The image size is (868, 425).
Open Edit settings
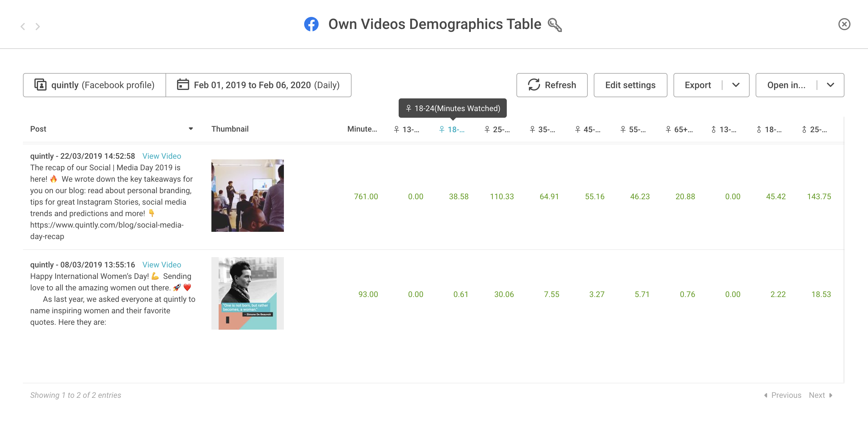tap(630, 85)
